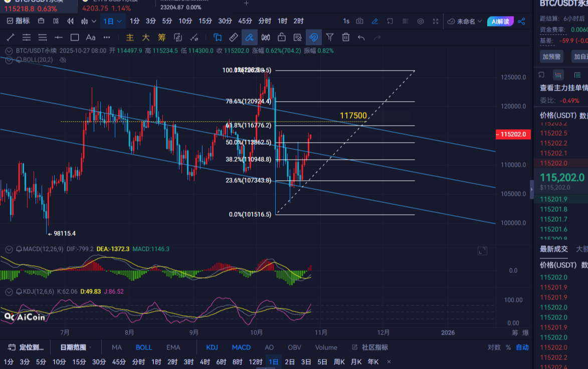This screenshot has height=369, width=588.
Task: Open the 1日 timeframe dropdown
Action: (113, 21)
